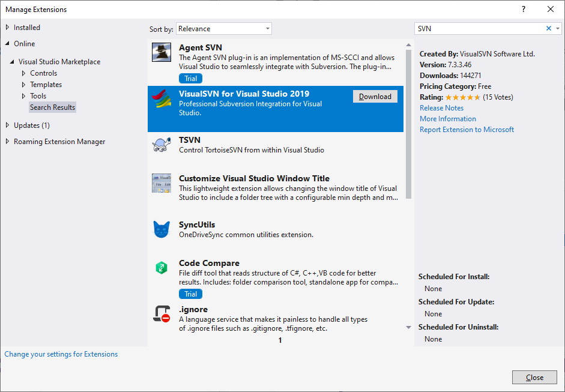Click Created By VisualSVN Software Ltd. text
This screenshot has width=565, height=392.
[x=477, y=54]
